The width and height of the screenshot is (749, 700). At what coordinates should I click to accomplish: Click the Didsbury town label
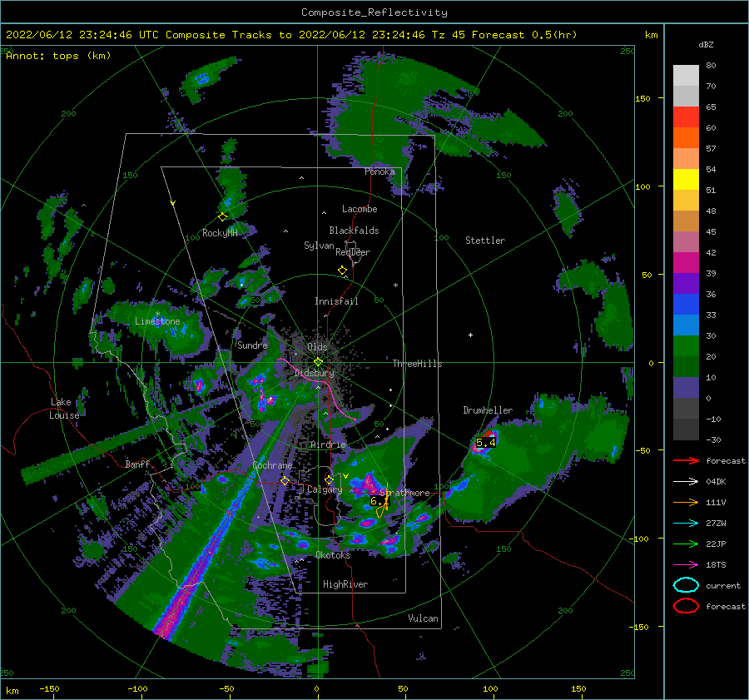tap(315, 373)
